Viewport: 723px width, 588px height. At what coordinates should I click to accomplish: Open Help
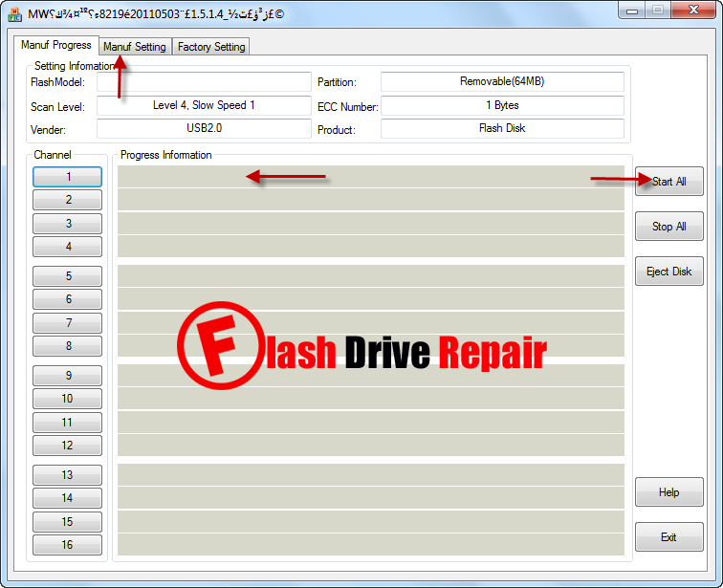(669, 492)
